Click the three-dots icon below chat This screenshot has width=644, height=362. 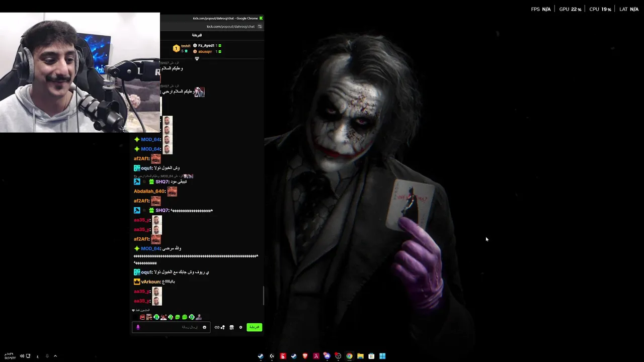click(x=223, y=327)
